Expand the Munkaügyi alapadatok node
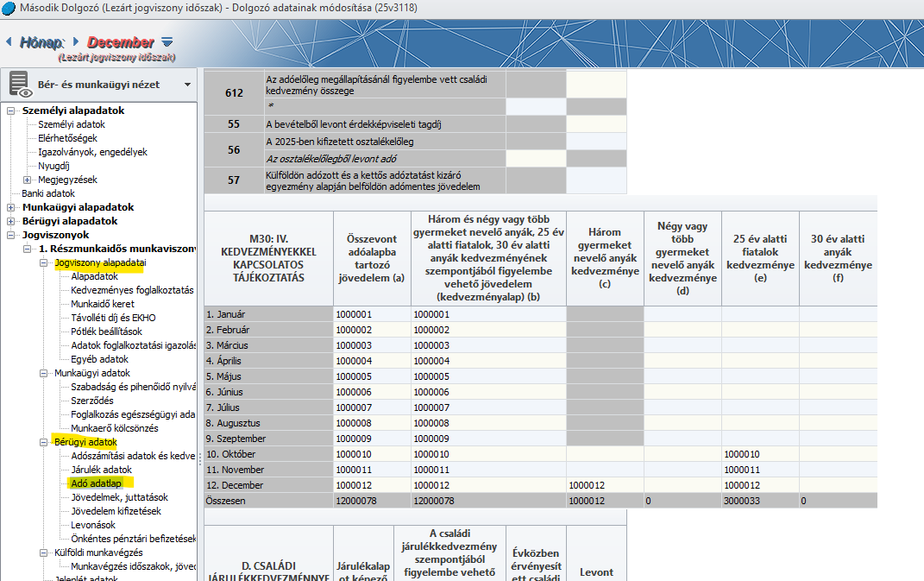Viewport: 924px width, 581px height. 10,208
